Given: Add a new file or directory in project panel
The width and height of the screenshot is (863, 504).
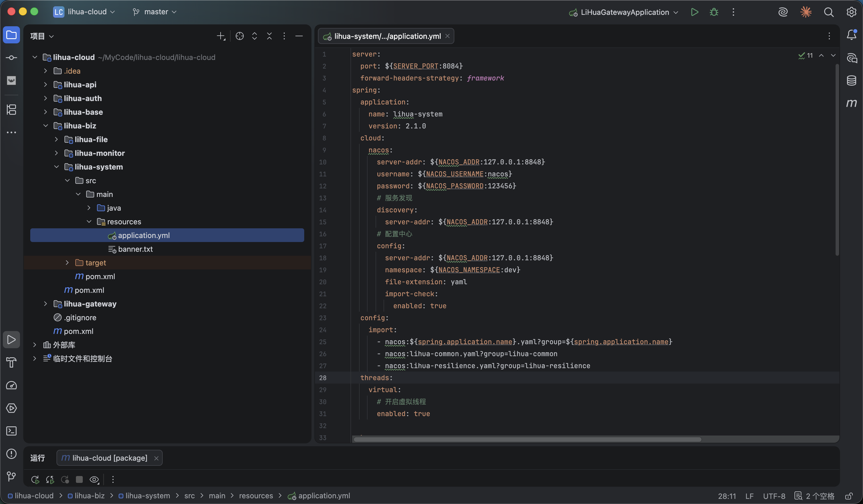Looking at the screenshot, I should [221, 36].
